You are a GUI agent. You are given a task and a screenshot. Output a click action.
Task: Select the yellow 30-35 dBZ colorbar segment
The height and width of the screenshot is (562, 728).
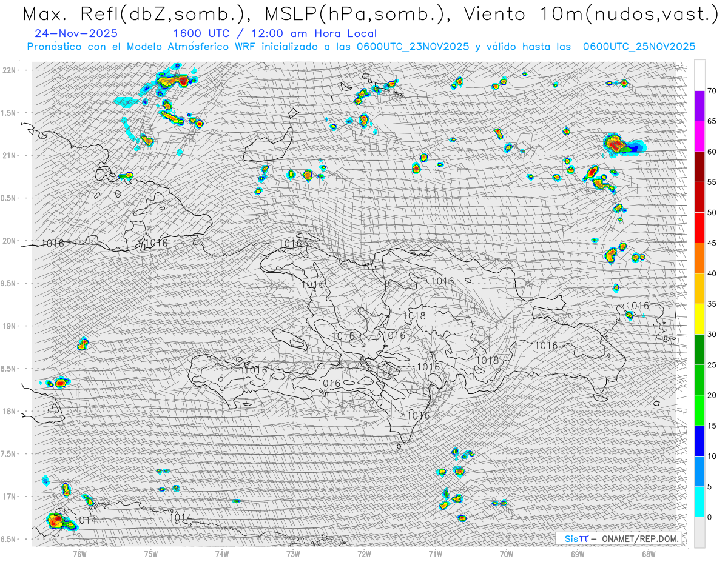[x=699, y=319]
